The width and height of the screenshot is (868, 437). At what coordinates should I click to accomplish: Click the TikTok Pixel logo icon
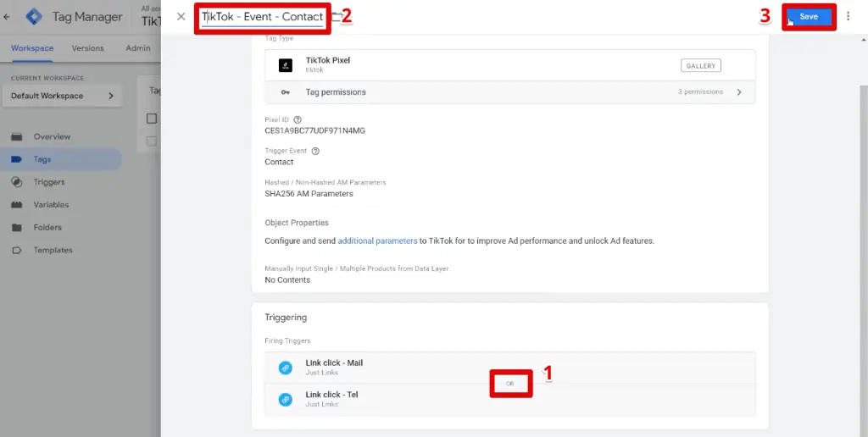click(x=285, y=65)
